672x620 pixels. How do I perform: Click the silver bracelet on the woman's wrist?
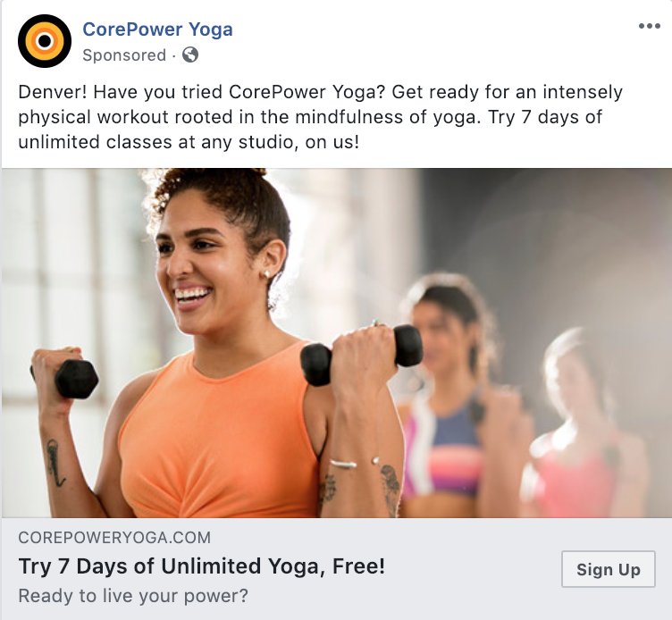tap(343, 463)
